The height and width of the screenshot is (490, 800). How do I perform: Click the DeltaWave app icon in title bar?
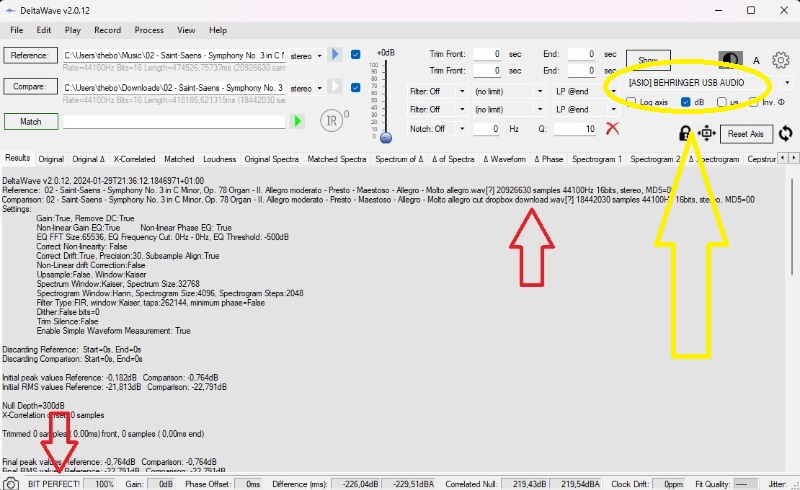10,10
